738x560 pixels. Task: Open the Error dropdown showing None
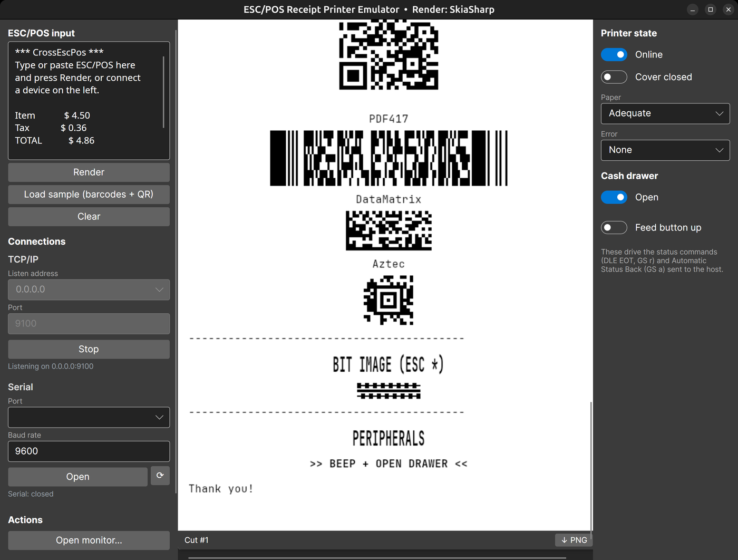pyautogui.click(x=665, y=150)
